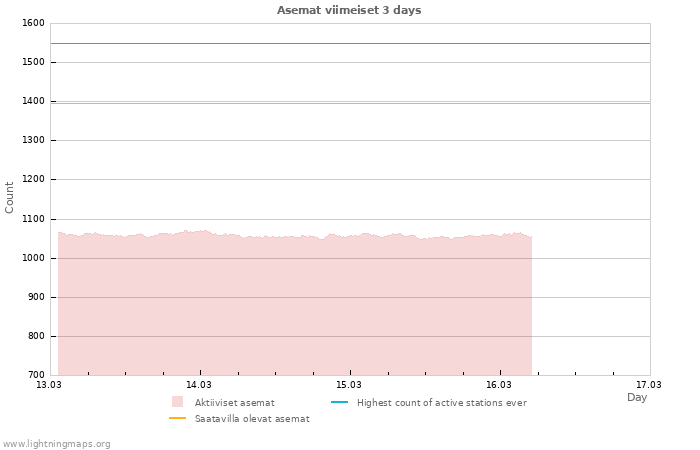Click the chart title Asemat viimeiset 3 days
This screenshot has height=450, width=700.
pyautogui.click(x=349, y=10)
